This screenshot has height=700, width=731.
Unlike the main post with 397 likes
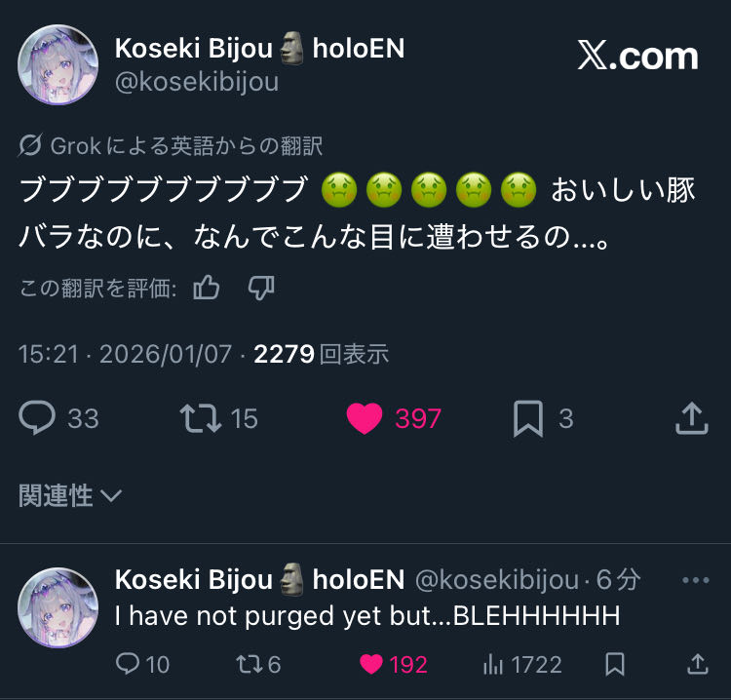(394, 418)
